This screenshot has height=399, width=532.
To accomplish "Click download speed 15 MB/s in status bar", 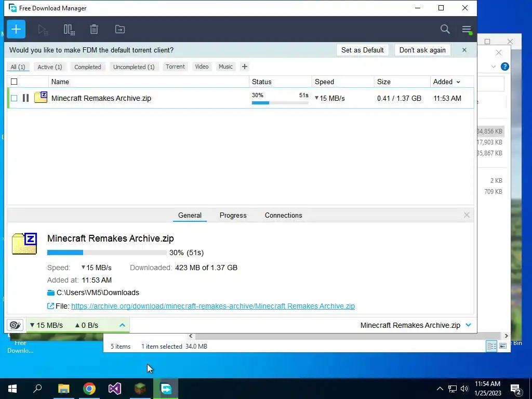I will (46, 325).
